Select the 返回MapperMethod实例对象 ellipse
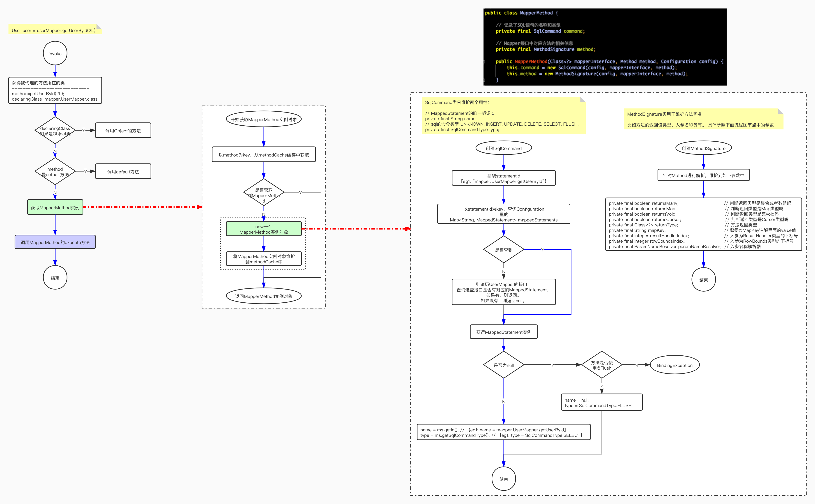Screen dimensions: 815x504 click(x=264, y=296)
